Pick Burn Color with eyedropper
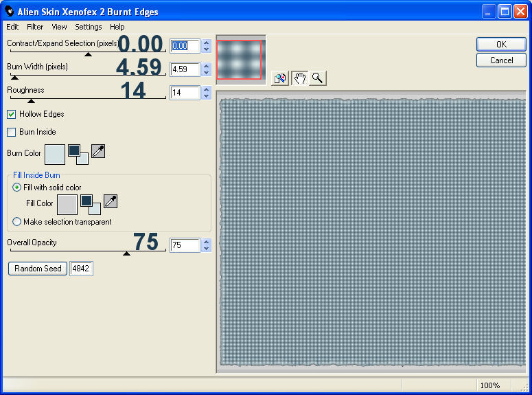Screen dimensions: 532x395 98,151
